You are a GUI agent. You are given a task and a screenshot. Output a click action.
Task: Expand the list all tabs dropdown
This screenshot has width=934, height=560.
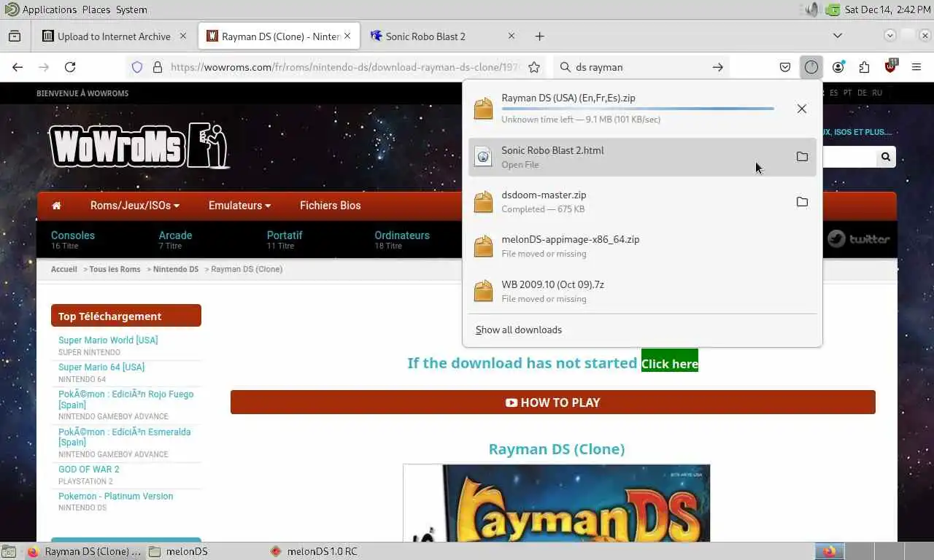point(838,36)
